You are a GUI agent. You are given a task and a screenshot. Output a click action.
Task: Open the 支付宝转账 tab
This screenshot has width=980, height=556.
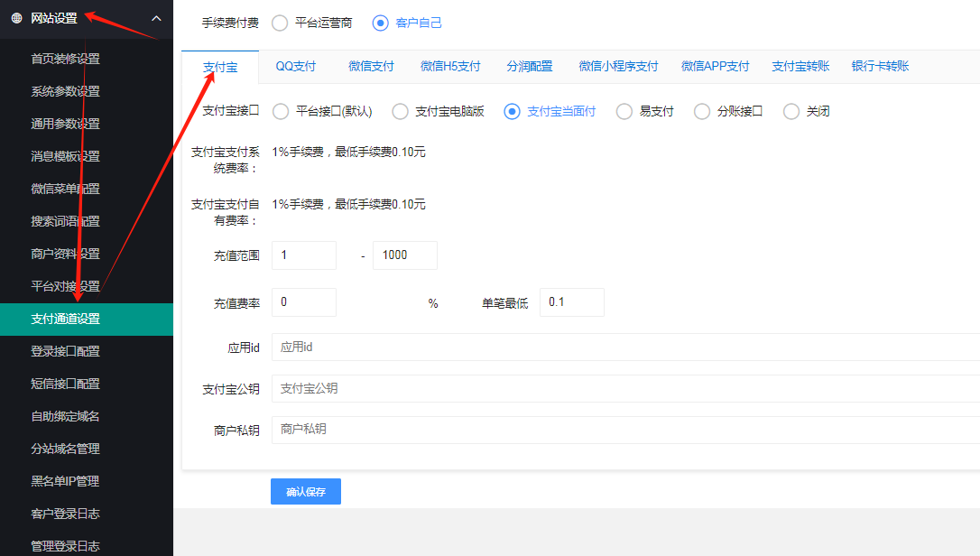coord(800,66)
